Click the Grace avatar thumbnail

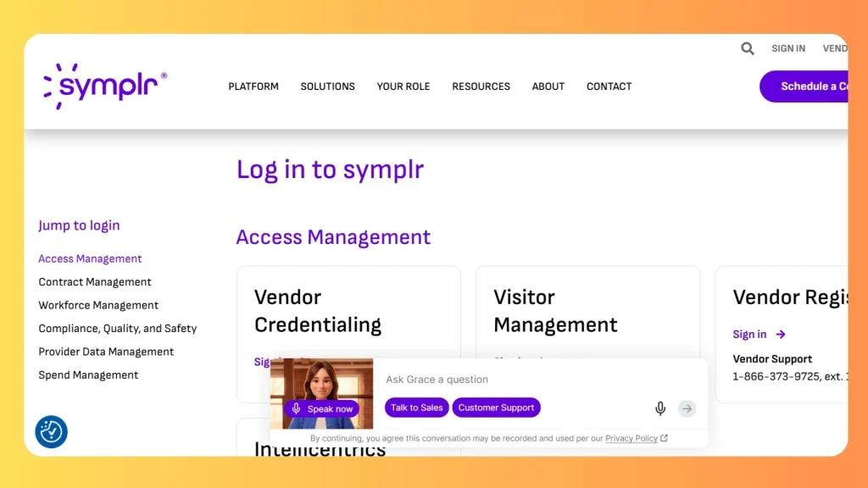pos(321,393)
